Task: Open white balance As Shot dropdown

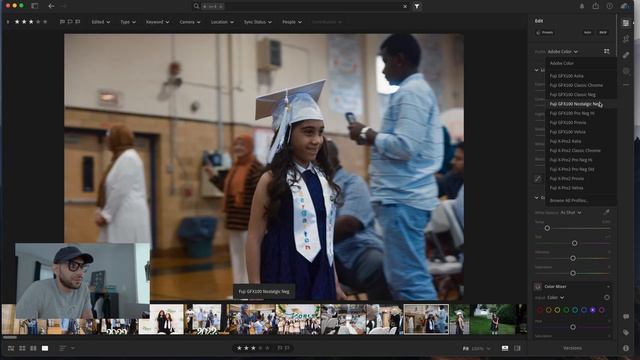Action: (x=571, y=212)
